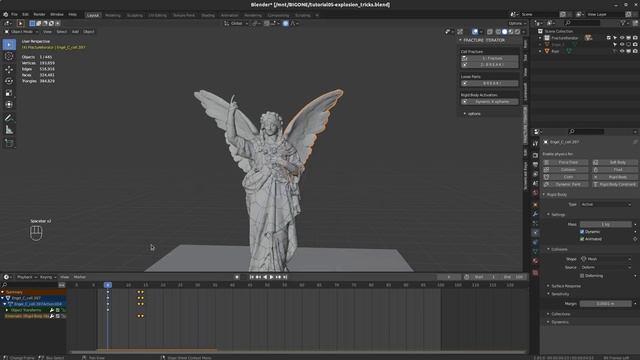Click the keyframe diamond next to Animated
The height and width of the screenshot is (360, 640).
click(x=635, y=239)
